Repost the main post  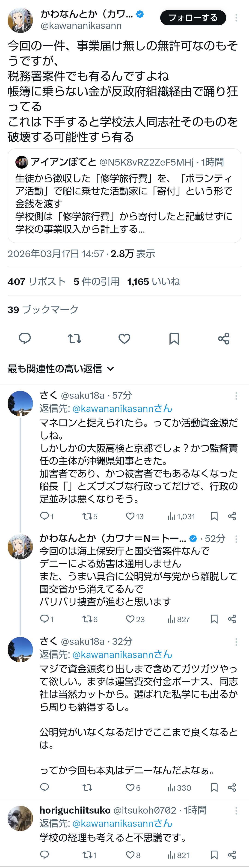[74, 338]
